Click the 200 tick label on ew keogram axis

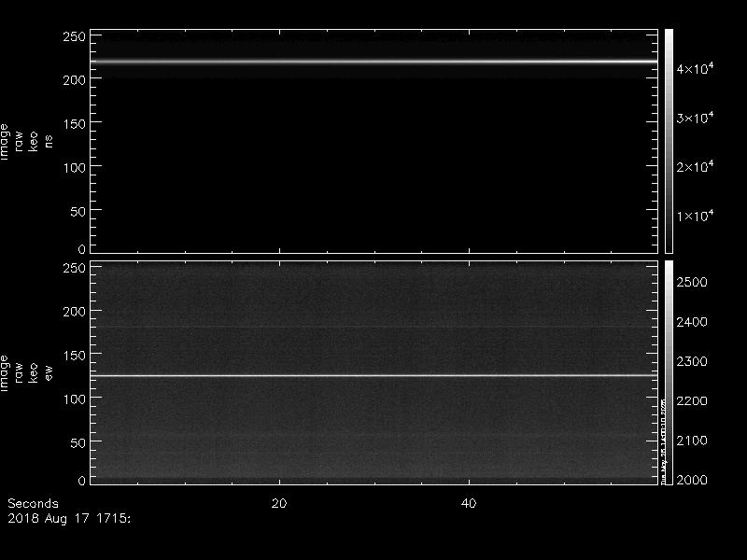[x=75, y=312]
